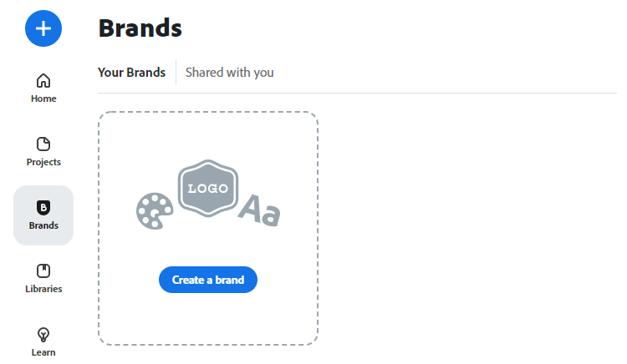
Task: Click the Learn label in sidebar
Action: point(43,352)
